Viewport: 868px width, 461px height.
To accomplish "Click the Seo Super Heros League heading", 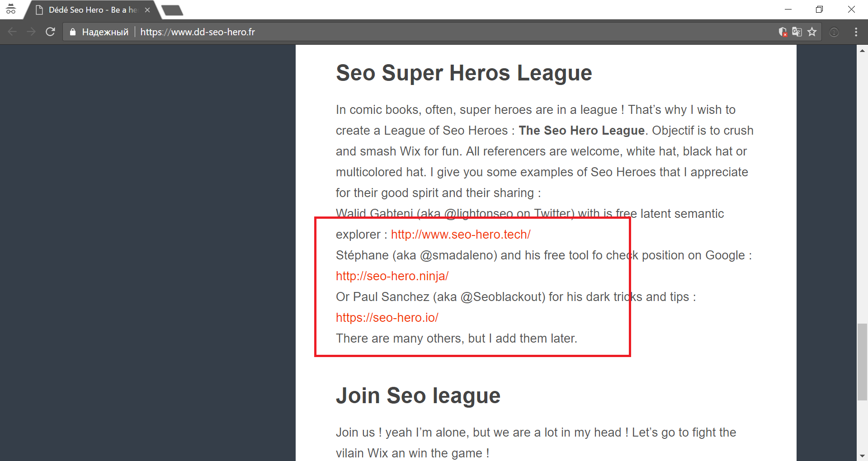I will tap(464, 73).
